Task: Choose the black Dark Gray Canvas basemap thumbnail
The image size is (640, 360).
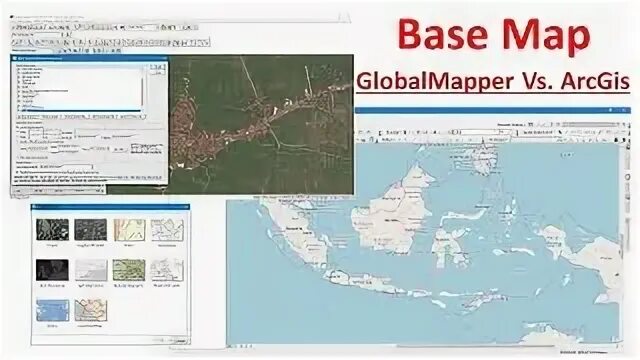Action: 52,270
